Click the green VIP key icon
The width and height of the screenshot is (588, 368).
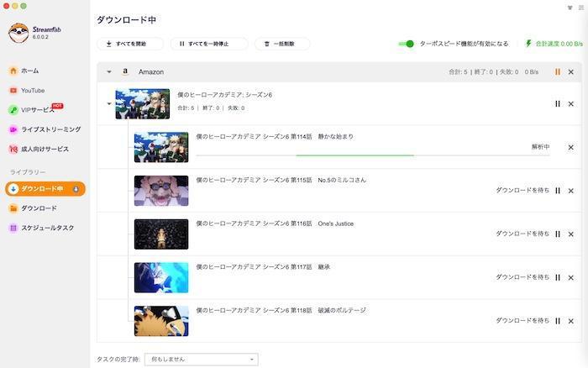point(13,110)
